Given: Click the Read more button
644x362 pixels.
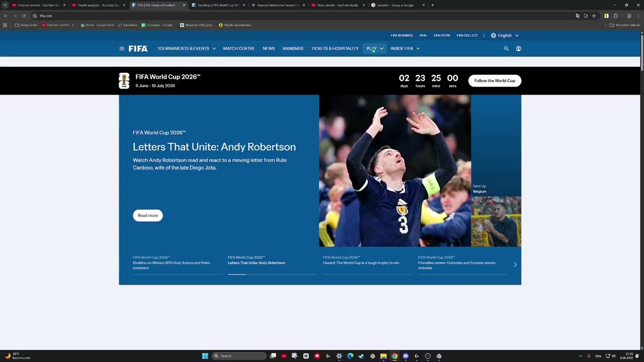Looking at the screenshot, I should pos(148,216).
